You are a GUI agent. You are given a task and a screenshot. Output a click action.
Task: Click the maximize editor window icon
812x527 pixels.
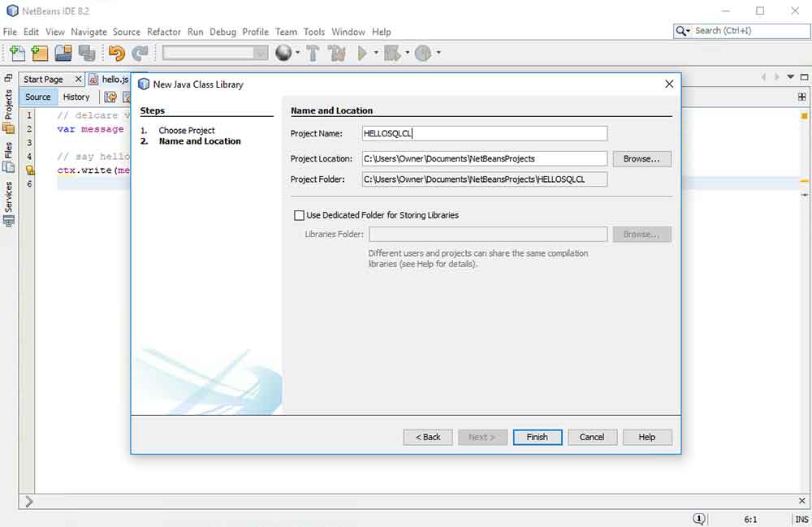(804, 77)
